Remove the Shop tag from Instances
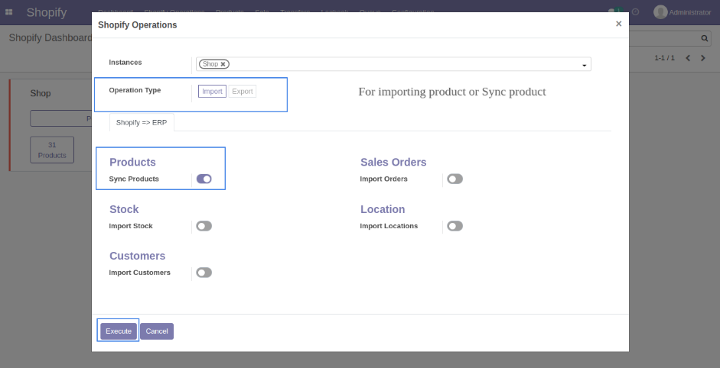 pyautogui.click(x=223, y=64)
